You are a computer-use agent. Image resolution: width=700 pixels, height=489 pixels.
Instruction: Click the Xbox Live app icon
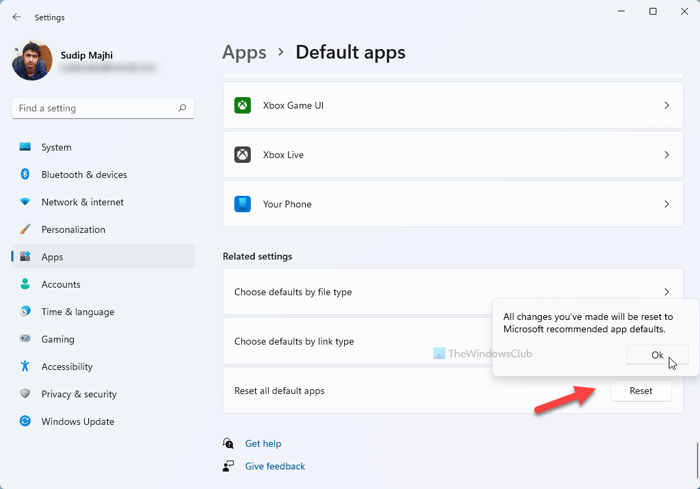[x=242, y=155]
